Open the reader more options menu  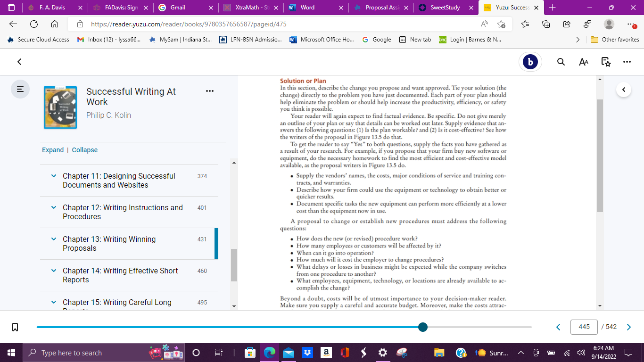(x=627, y=62)
